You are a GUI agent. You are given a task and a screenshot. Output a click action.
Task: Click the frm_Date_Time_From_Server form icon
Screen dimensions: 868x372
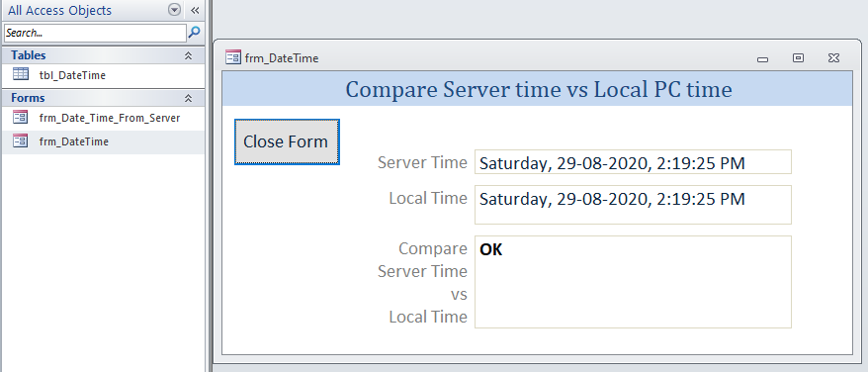click(21, 117)
